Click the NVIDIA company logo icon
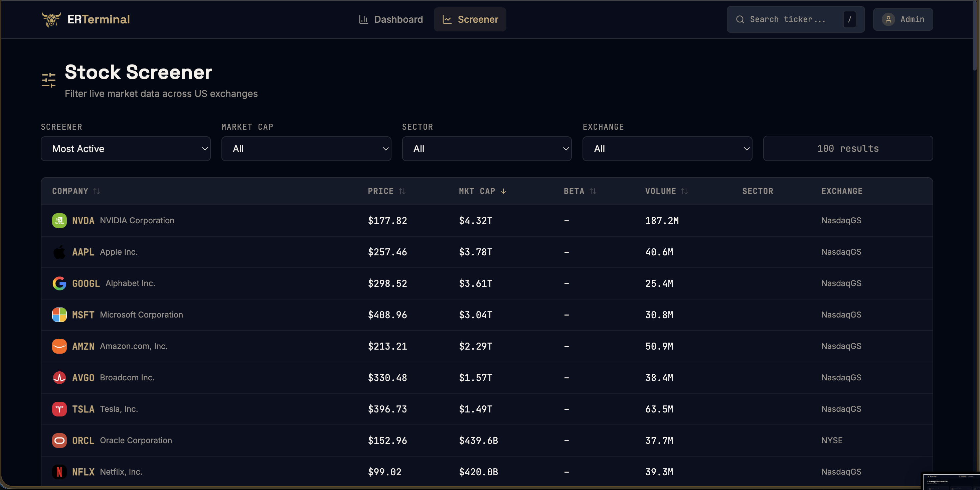This screenshot has height=490, width=980. tap(59, 221)
